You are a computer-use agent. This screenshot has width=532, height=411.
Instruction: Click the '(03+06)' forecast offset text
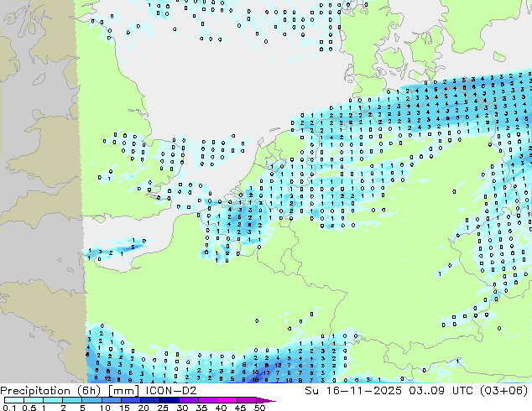503,391
